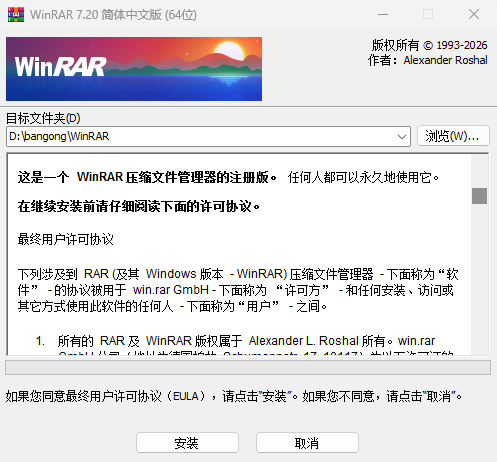Image resolution: width=497 pixels, height=462 pixels.
Task: Click the 目标文件夹(D) label
Action: click(43, 118)
